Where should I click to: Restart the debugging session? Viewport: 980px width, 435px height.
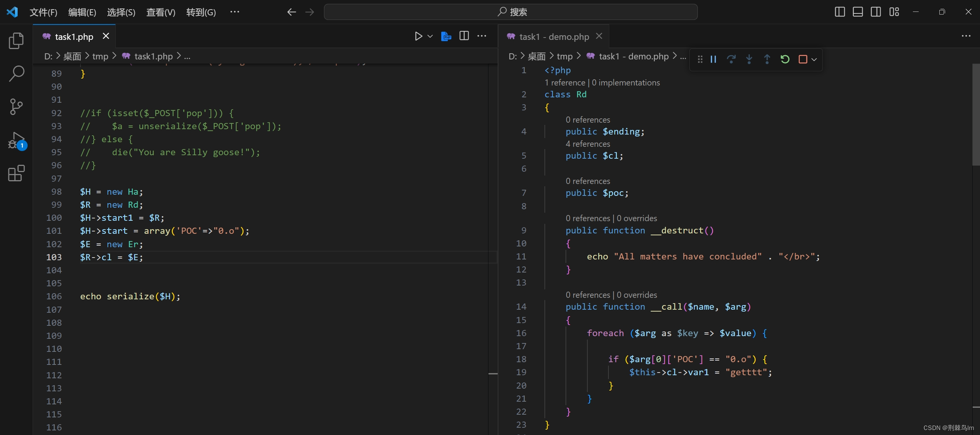pos(785,59)
